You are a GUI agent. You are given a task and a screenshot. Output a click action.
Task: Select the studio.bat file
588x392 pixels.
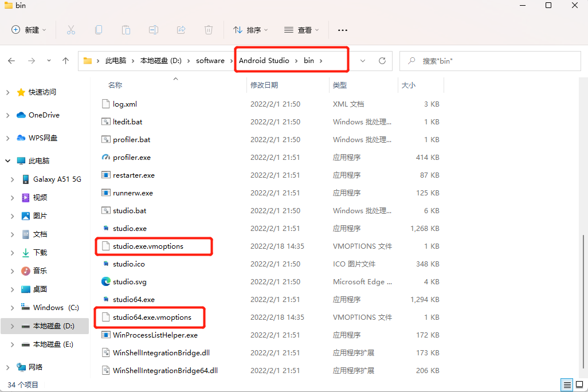pos(130,210)
